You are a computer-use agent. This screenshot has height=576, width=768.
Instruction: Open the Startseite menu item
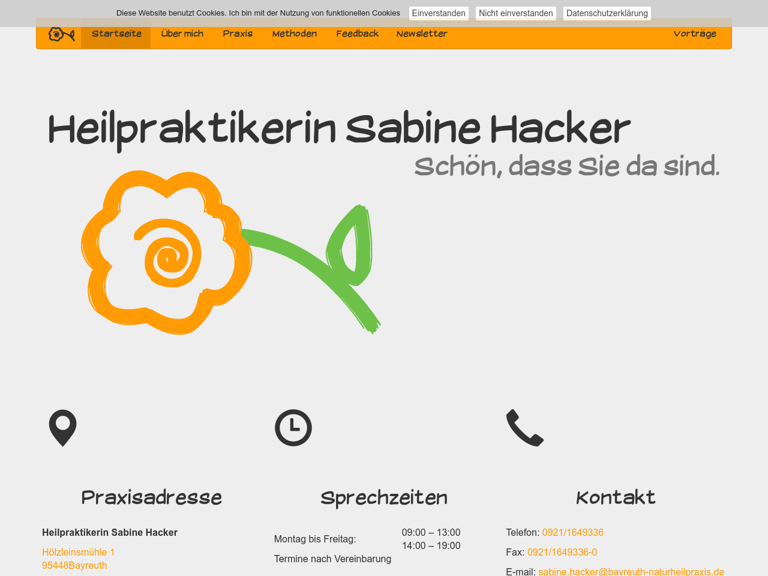point(116,34)
